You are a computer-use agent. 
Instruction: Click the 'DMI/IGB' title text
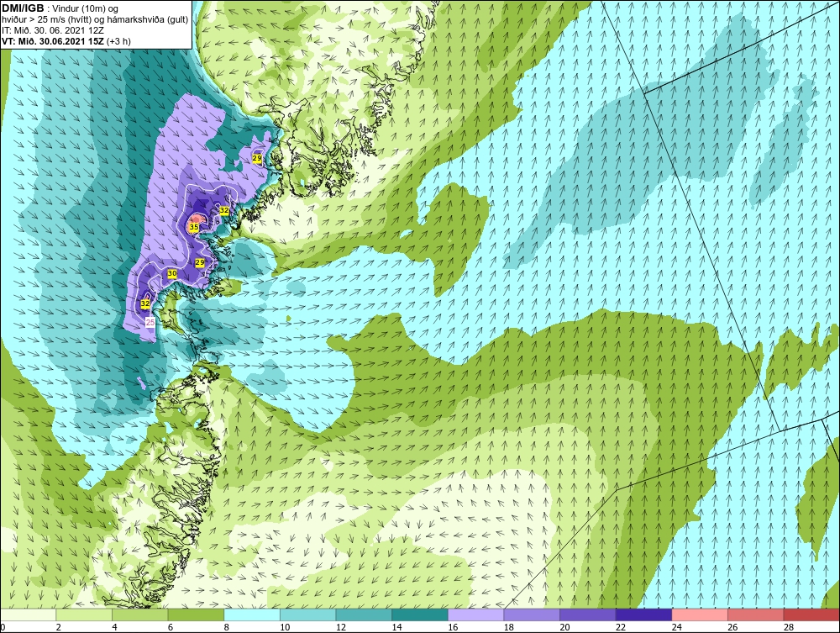pyautogui.click(x=23, y=8)
